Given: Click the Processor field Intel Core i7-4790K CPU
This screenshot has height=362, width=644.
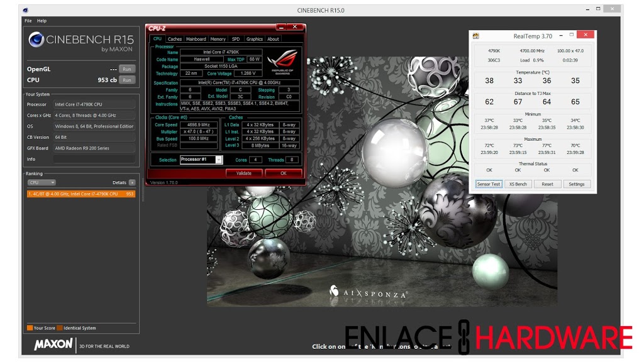Looking at the screenshot, I should [94, 105].
